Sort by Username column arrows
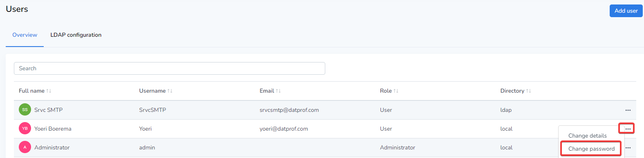 coord(170,91)
